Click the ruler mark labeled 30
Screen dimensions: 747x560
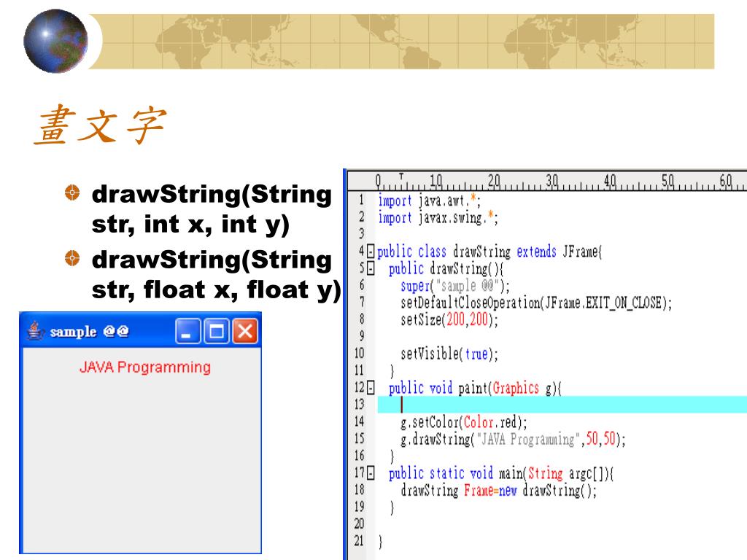(552, 182)
